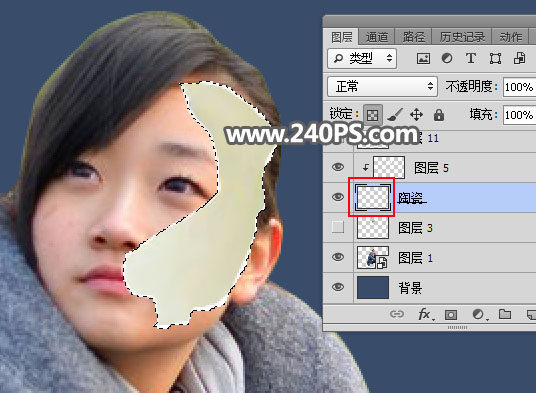Click the 陶瓷 layer thumbnail
The width and height of the screenshot is (536, 393).
point(373,197)
